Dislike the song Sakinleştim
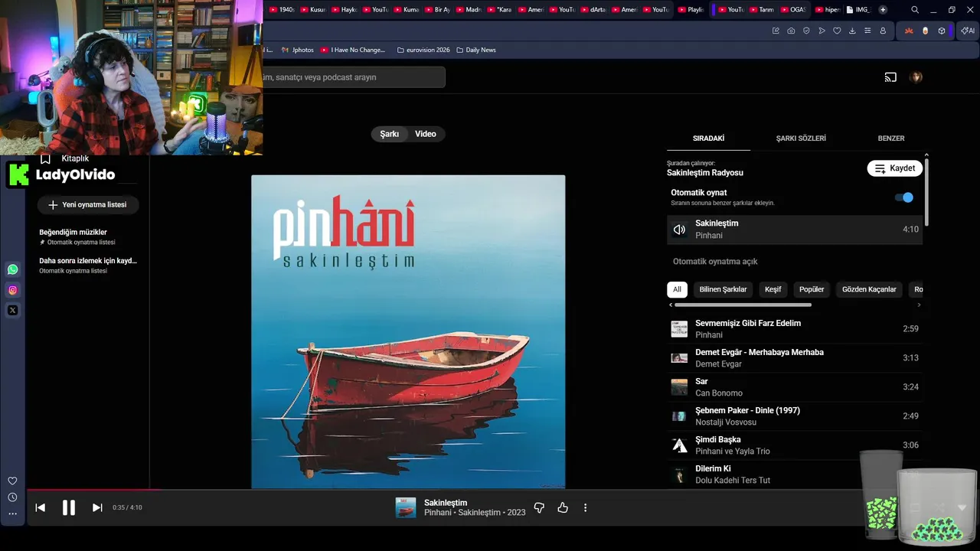This screenshot has height=551, width=980. click(x=539, y=507)
